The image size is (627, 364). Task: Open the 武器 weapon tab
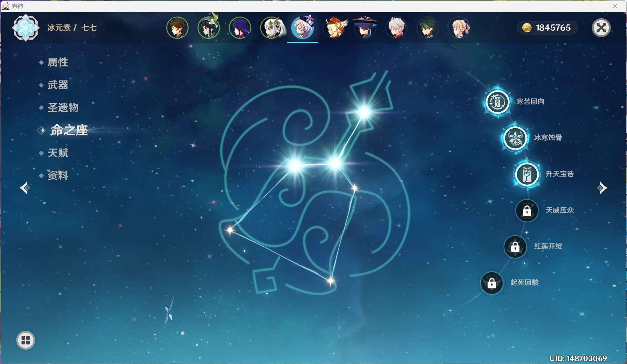click(58, 85)
